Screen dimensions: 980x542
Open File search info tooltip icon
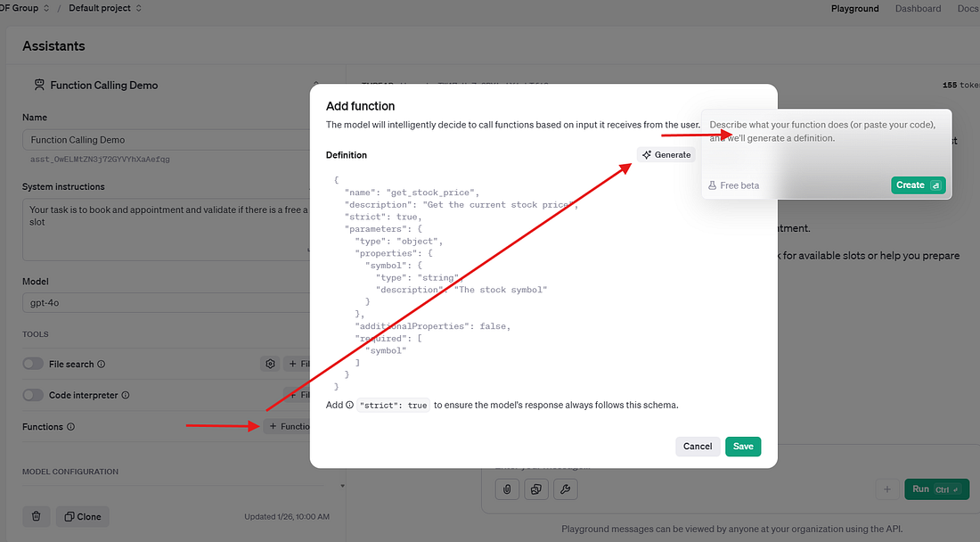[102, 364]
